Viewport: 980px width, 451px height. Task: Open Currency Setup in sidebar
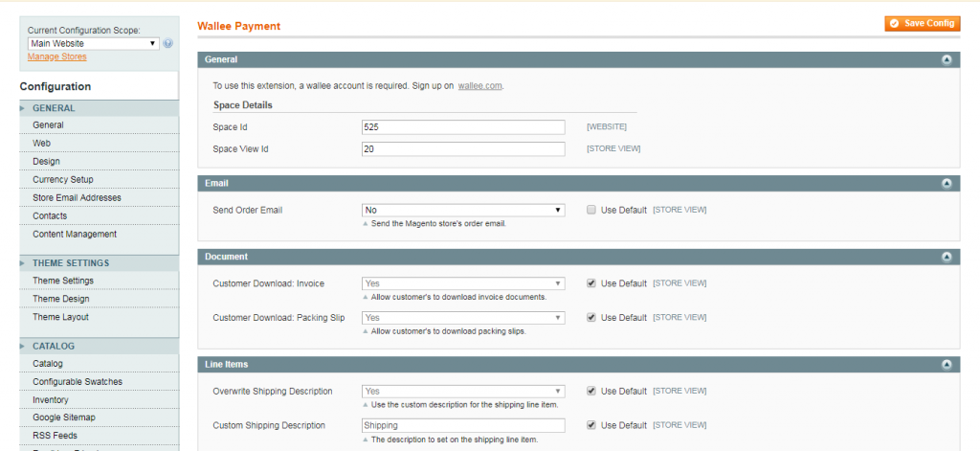tap(99, 179)
